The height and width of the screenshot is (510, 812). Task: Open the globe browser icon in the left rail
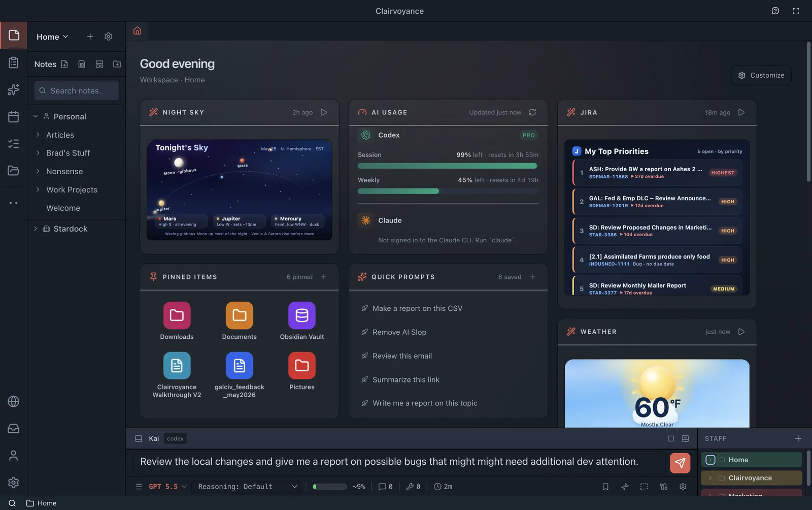14,401
